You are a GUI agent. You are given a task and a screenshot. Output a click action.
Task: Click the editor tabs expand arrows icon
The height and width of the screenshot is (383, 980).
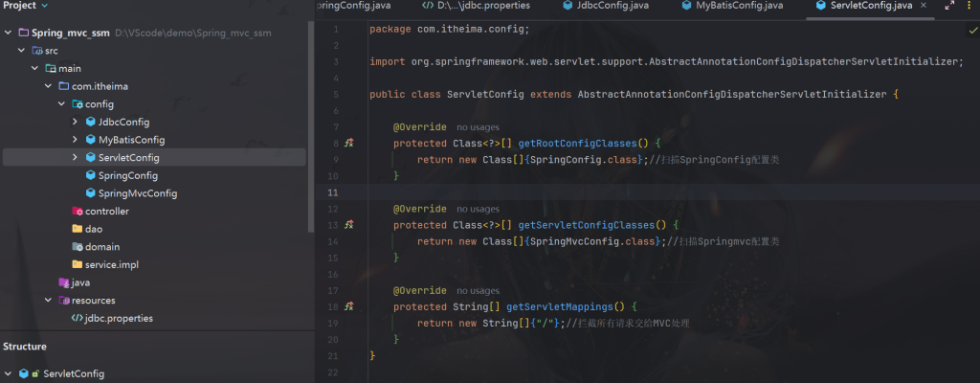[x=948, y=6]
